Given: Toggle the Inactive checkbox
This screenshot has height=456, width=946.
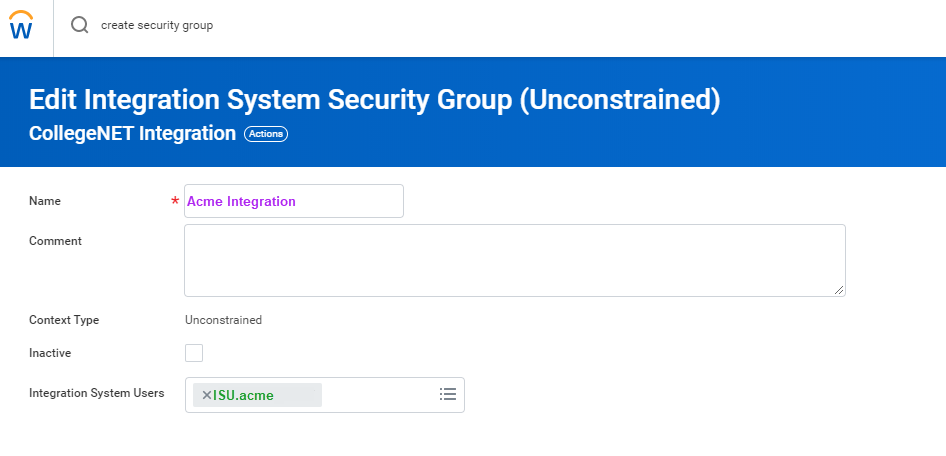Looking at the screenshot, I should coord(194,353).
